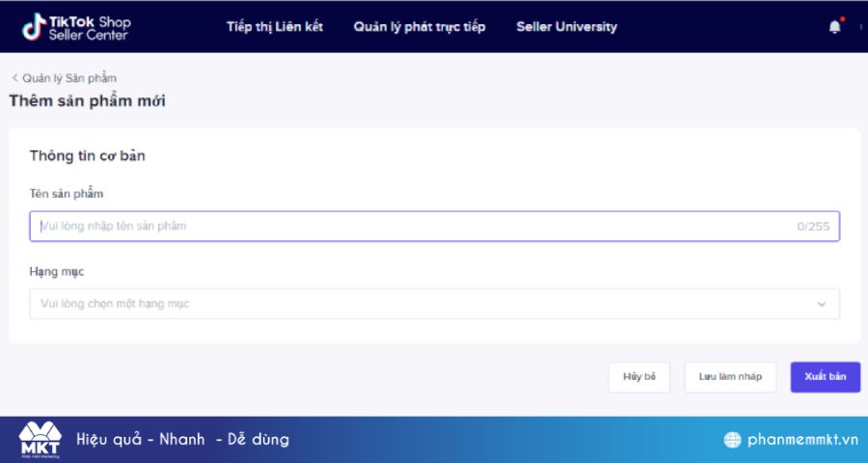Click the globe icon near phanmemmkt.vn
The width and height of the screenshot is (868, 463).
tap(732, 440)
